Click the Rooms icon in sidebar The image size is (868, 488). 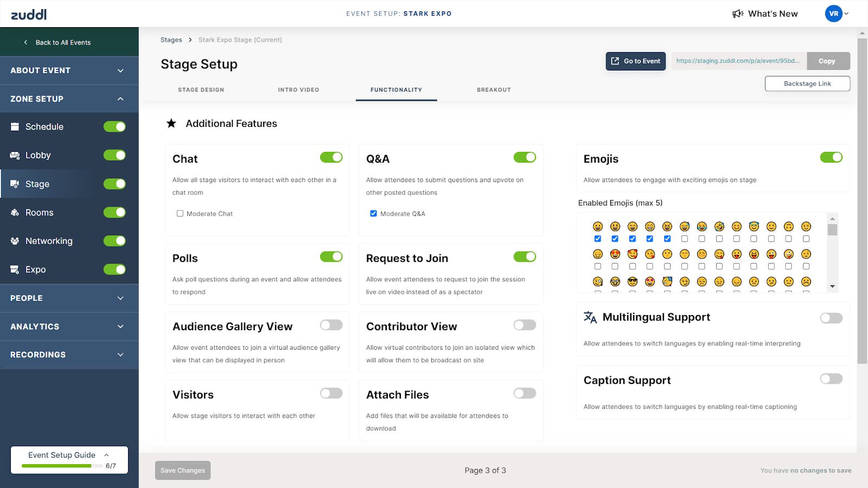pyautogui.click(x=15, y=213)
